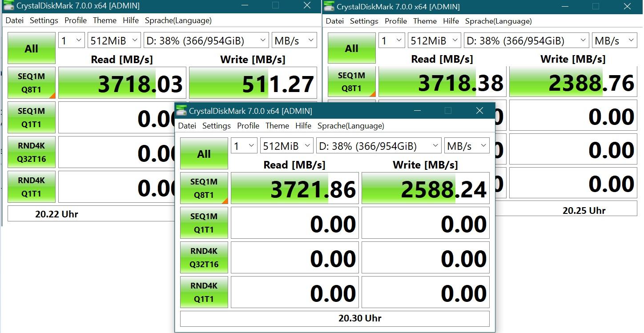Screen dimensions: 644x333
Task: Open Datei menu in right 20.25 Uhr window
Action: click(335, 21)
